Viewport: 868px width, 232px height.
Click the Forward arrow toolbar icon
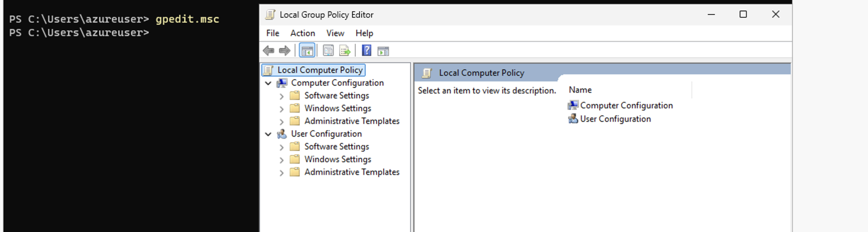coord(285,51)
